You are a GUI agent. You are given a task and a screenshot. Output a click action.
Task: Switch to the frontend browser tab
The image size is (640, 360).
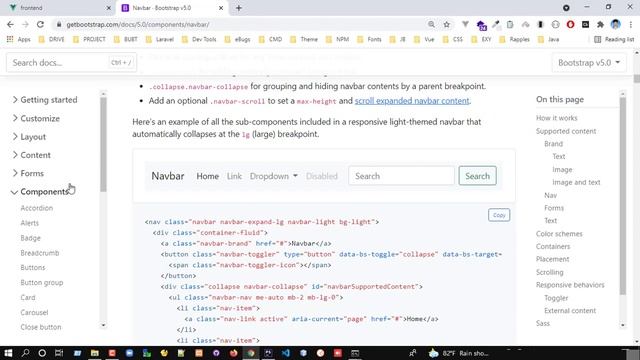(59, 8)
